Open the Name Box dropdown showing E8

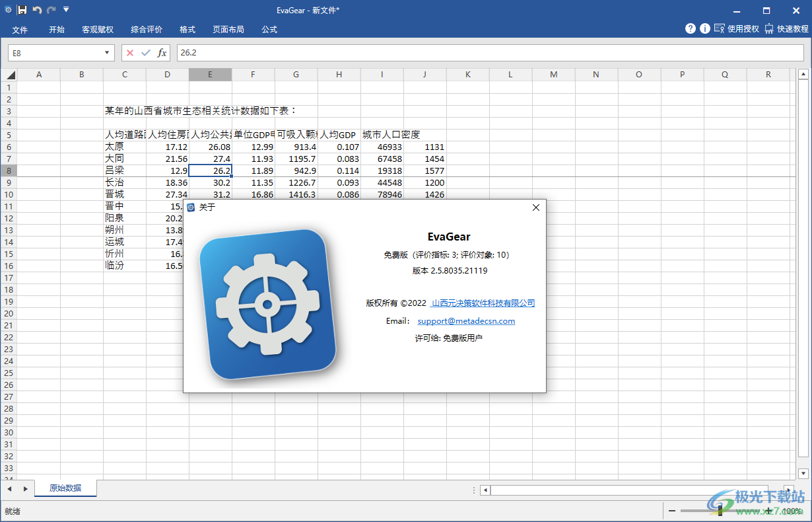pyautogui.click(x=108, y=53)
